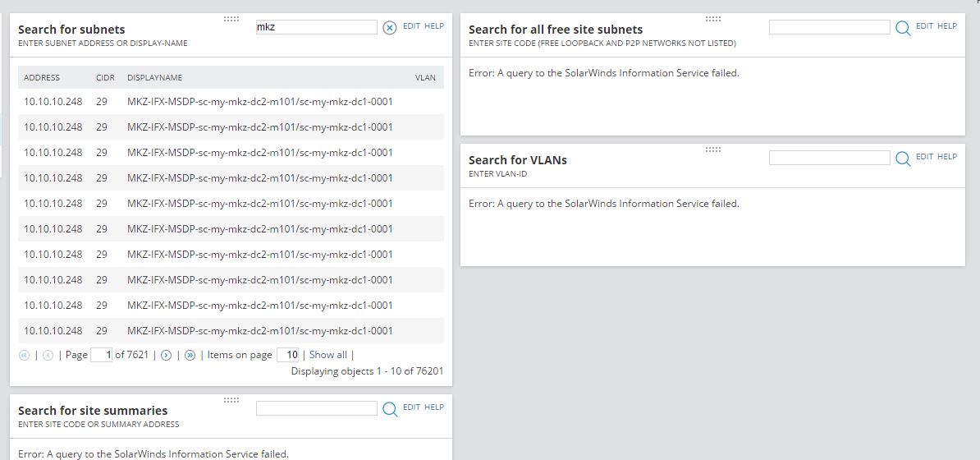This screenshot has width=980, height=460.
Task: Click the CIDR column header
Action: (105, 78)
